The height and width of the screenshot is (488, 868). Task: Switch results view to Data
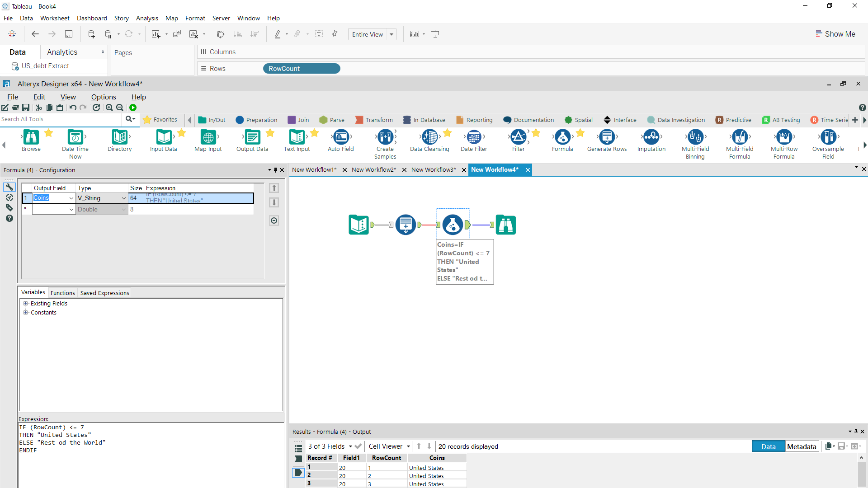pos(768,446)
